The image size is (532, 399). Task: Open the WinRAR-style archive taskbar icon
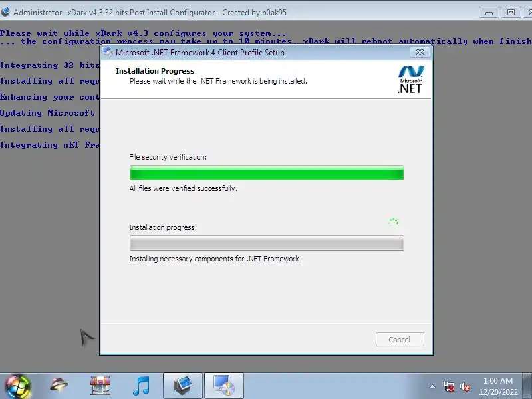coord(100,386)
